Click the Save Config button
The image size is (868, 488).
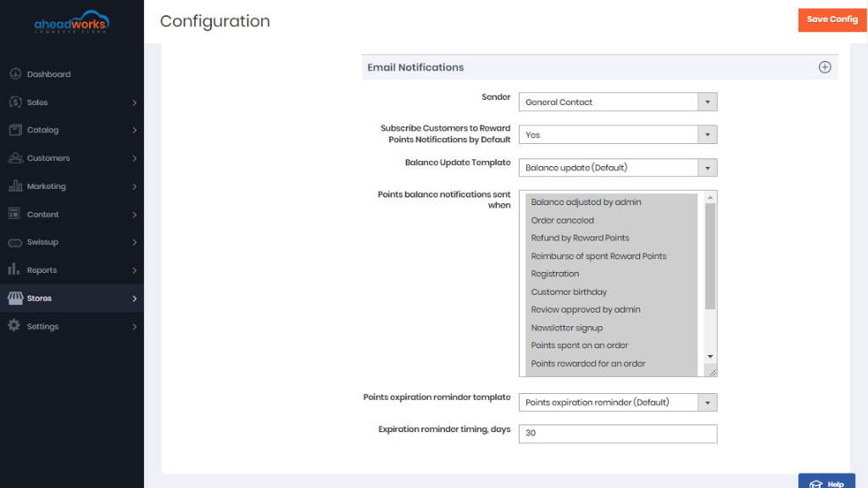[832, 20]
